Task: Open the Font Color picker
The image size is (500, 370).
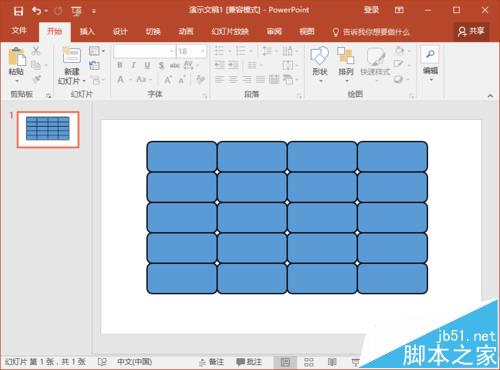Action: pyautogui.click(x=124, y=79)
